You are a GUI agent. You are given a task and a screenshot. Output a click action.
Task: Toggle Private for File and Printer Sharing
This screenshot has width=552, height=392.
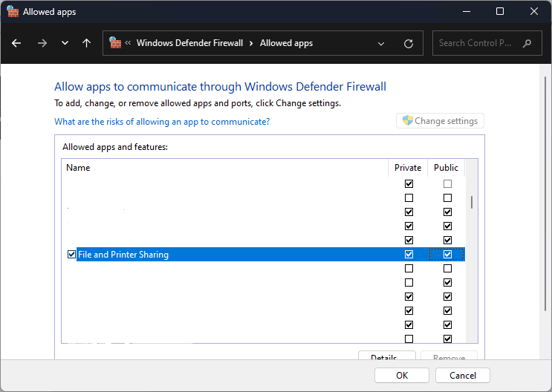click(x=409, y=255)
